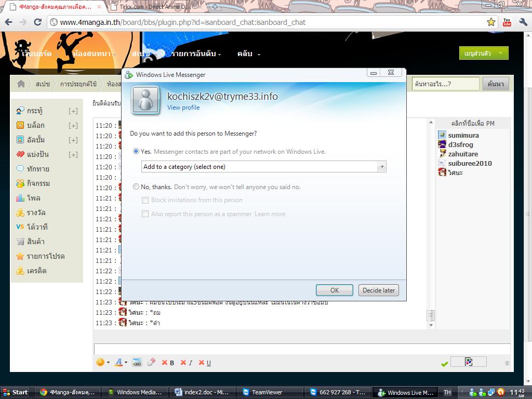Click the YouTube extension icon
Image resolution: width=532 pixels, height=399 pixels.
[507, 22]
